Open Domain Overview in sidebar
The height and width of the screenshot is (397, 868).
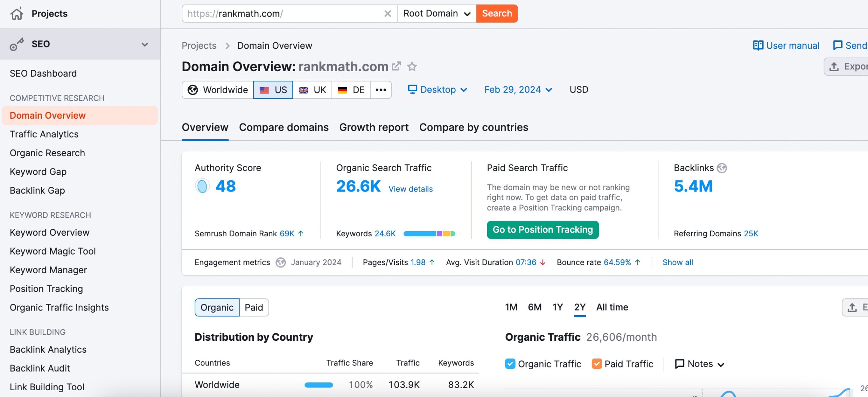[80, 116]
